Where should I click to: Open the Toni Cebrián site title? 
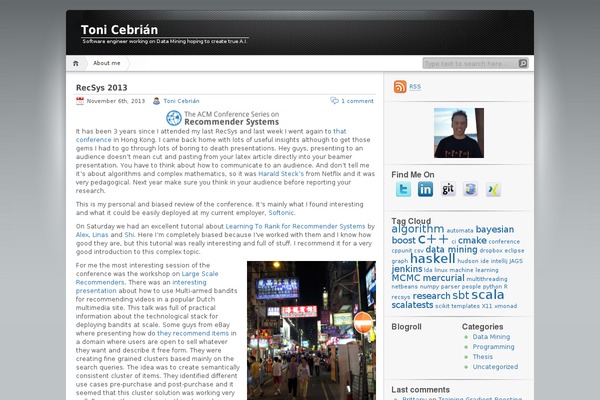[119, 30]
